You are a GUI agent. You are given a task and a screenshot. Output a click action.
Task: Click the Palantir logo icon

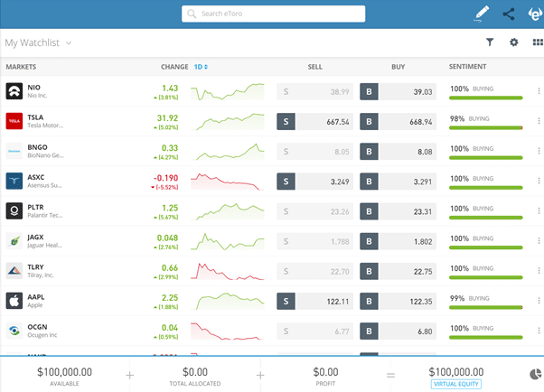[x=14, y=211]
